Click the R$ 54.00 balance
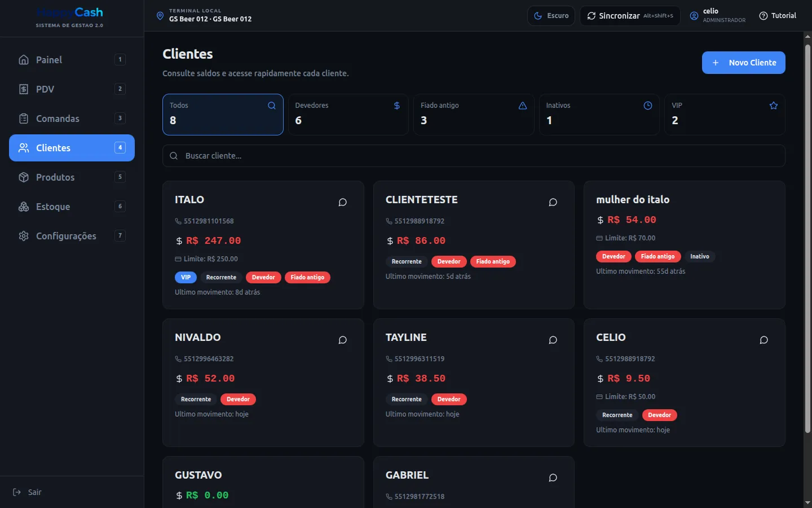 [632, 220]
